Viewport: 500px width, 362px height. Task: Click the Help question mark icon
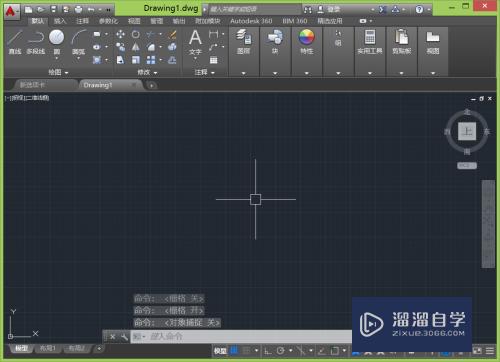419,10
